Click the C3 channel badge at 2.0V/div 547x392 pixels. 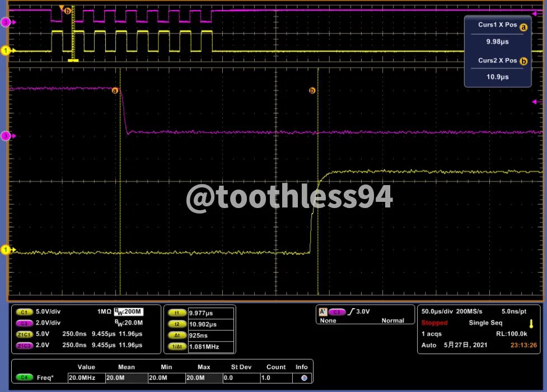(24, 323)
